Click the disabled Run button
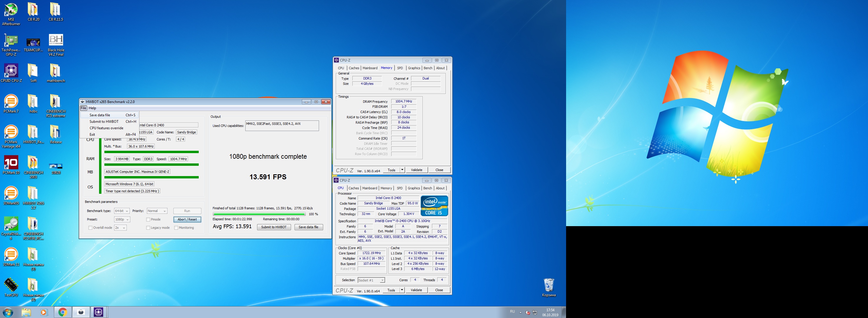868x318 pixels. coord(187,211)
